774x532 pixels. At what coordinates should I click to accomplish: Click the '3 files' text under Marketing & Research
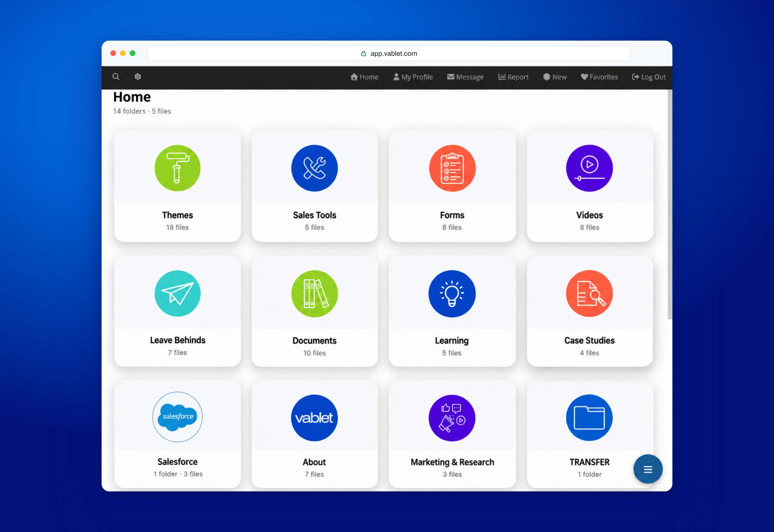point(452,474)
